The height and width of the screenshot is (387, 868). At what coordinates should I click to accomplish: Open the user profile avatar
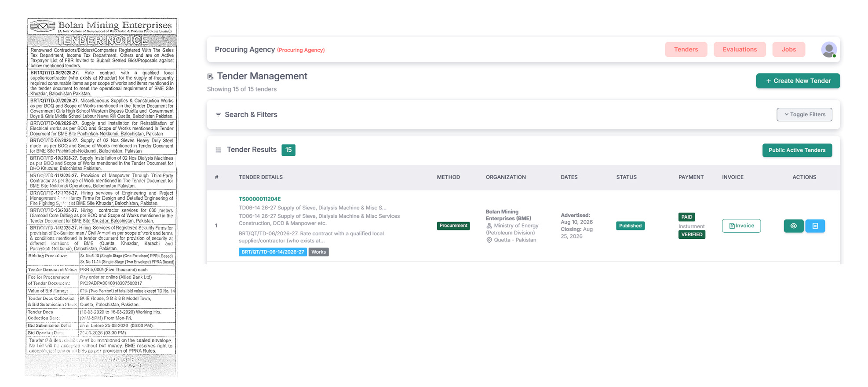click(829, 50)
